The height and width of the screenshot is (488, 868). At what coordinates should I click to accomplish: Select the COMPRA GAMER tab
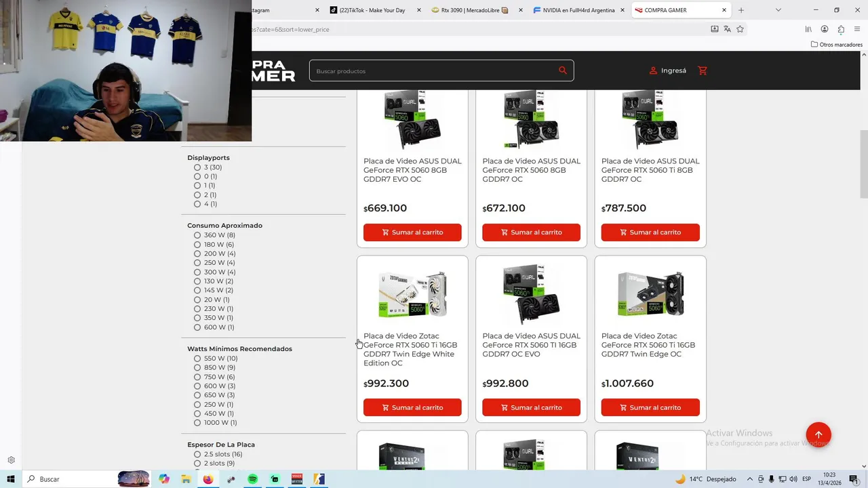pos(680,10)
